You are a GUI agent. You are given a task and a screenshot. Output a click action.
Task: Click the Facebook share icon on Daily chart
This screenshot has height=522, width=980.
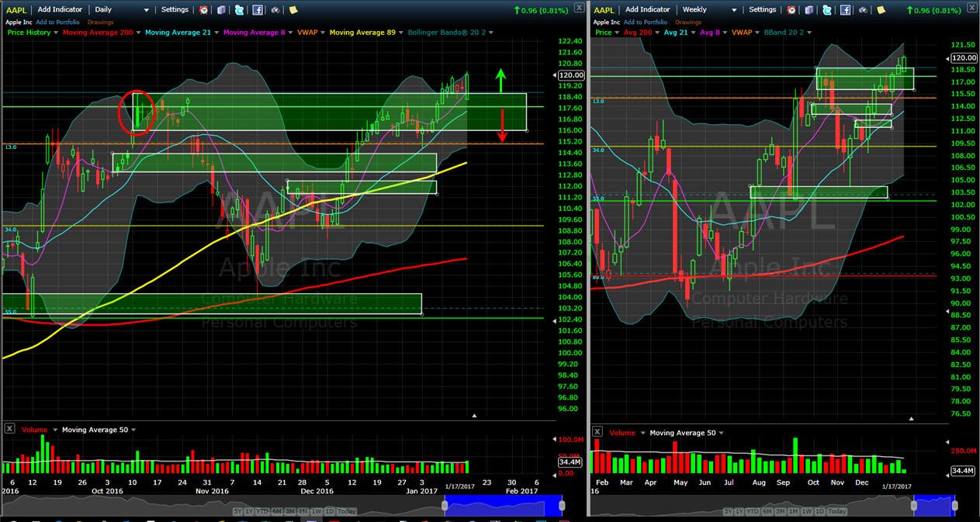tap(258, 10)
